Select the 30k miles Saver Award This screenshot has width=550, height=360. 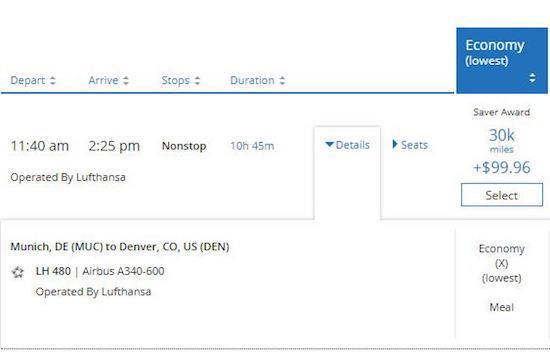[x=502, y=195]
